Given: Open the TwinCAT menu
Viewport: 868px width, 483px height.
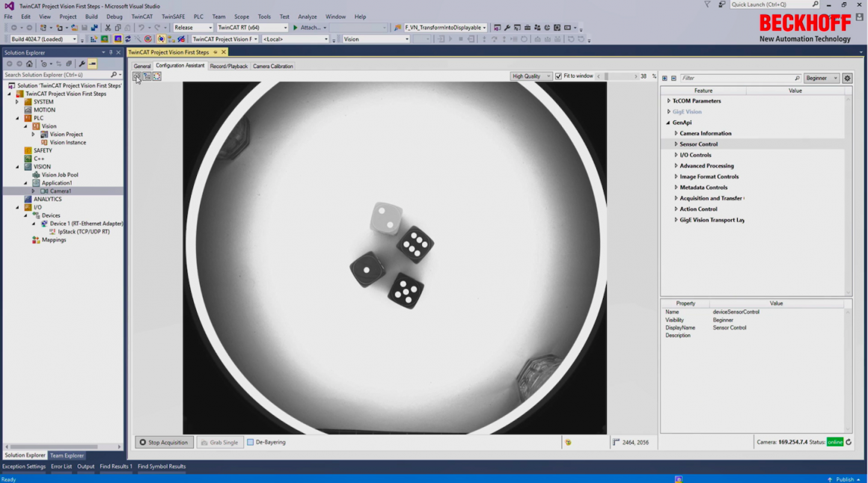Looking at the screenshot, I should pos(141,16).
